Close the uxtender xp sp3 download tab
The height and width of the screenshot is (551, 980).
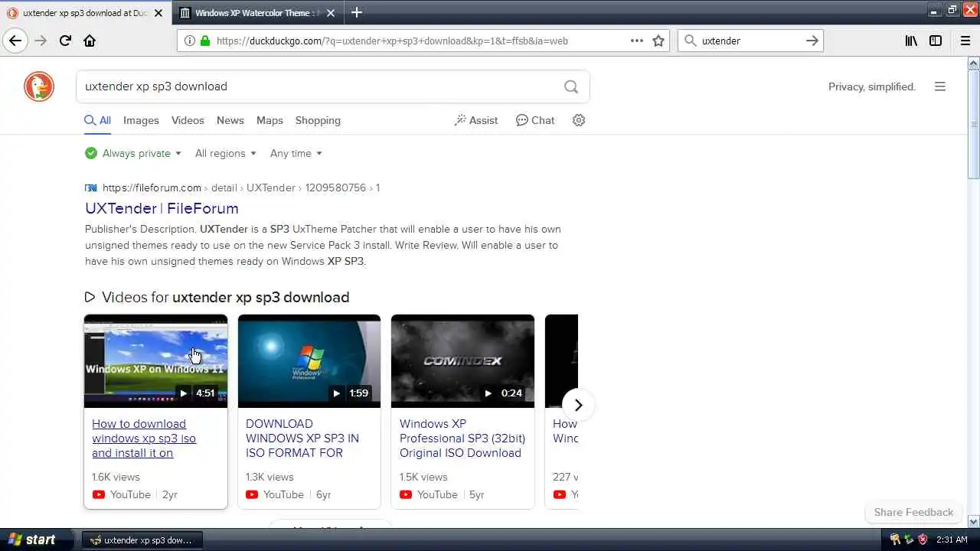[158, 13]
